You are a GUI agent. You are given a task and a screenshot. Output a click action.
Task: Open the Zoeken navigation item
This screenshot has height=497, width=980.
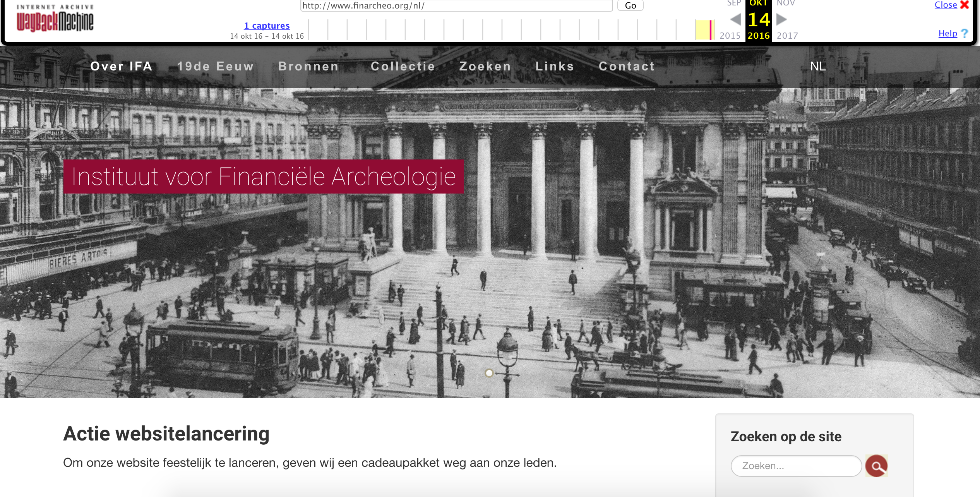485,66
